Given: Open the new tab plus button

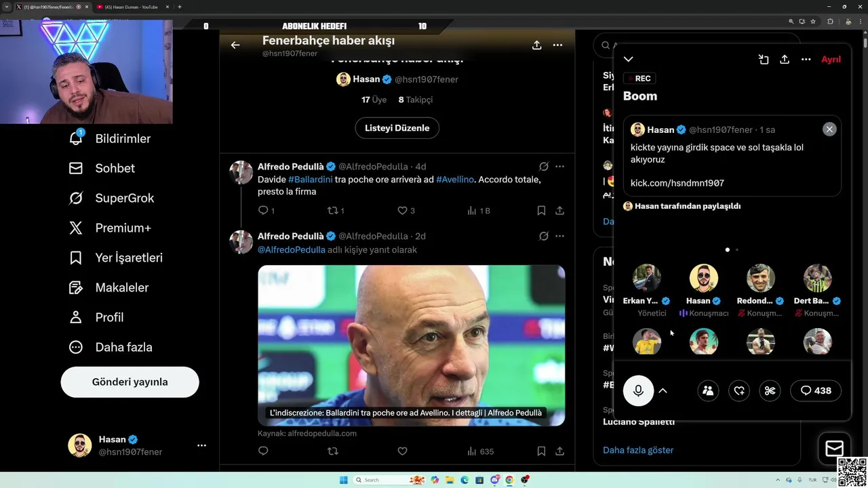Looking at the screenshot, I should [180, 7].
